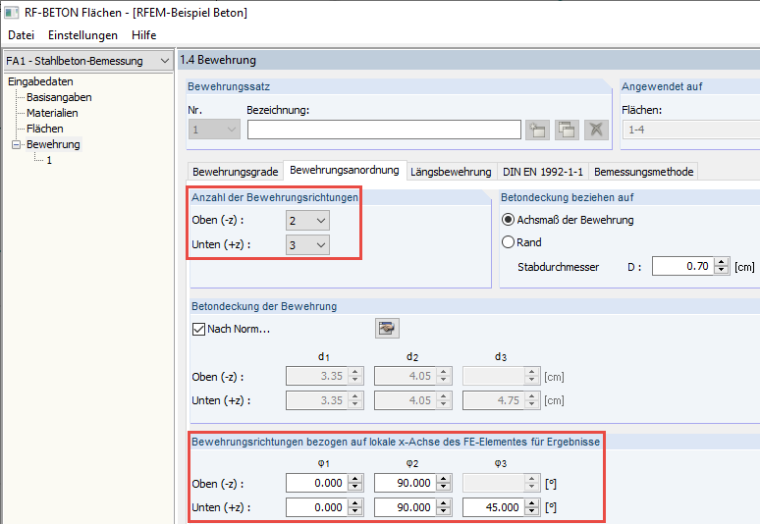Click the Unten φ3 angle field 45.000
760x524 pixels.
click(x=493, y=507)
